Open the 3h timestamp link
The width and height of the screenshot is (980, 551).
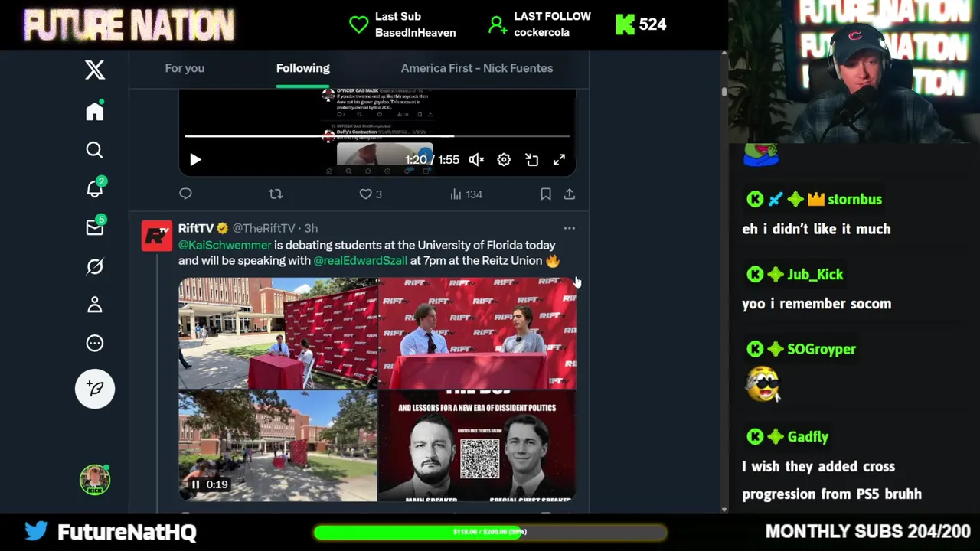pyautogui.click(x=311, y=228)
